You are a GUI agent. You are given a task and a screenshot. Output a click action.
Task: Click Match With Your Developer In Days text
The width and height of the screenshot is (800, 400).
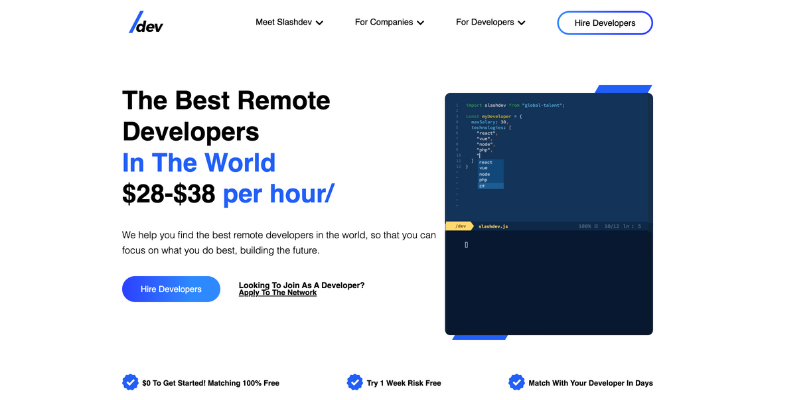click(590, 383)
